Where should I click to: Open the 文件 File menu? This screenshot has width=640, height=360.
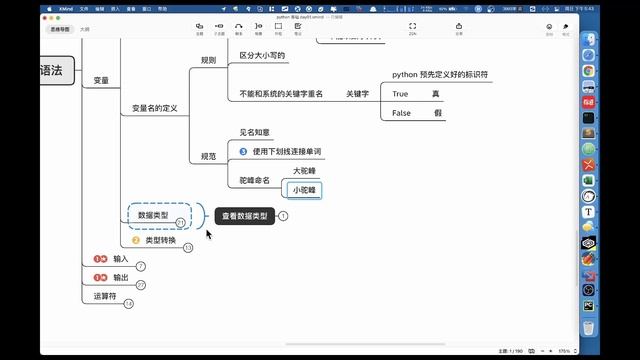[x=84, y=9]
